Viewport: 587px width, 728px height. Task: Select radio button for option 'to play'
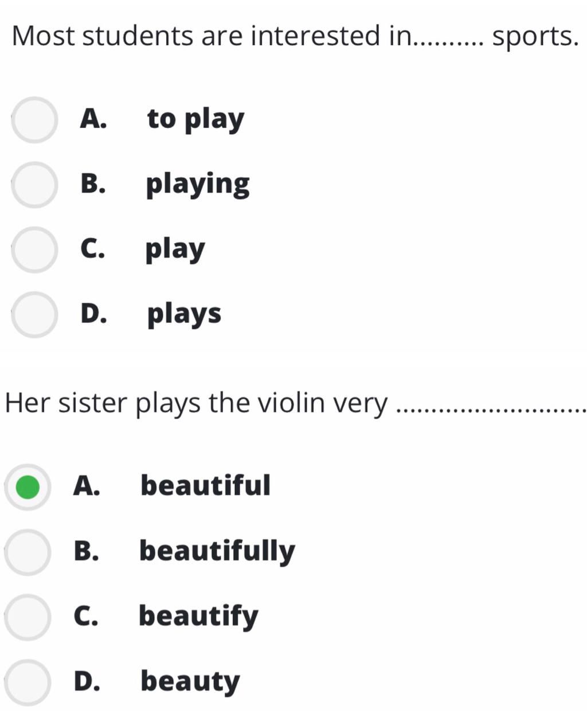click(x=34, y=119)
